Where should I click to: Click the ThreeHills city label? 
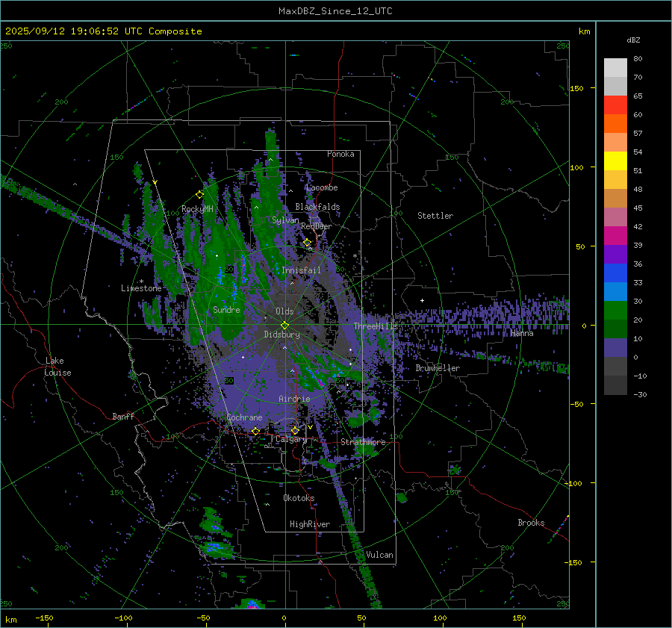[x=376, y=326]
